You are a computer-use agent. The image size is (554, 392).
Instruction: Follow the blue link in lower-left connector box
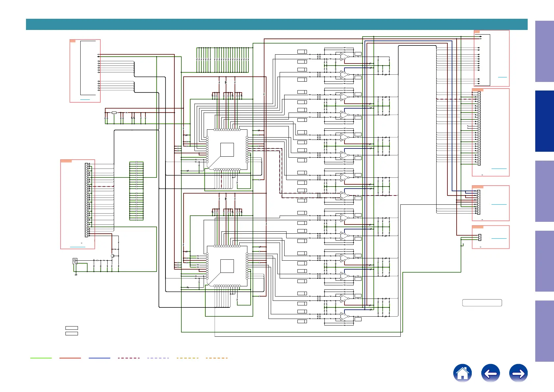click(x=78, y=247)
